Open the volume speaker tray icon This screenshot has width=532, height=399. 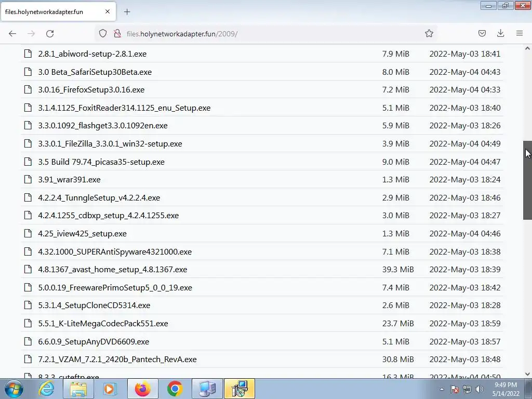click(480, 389)
